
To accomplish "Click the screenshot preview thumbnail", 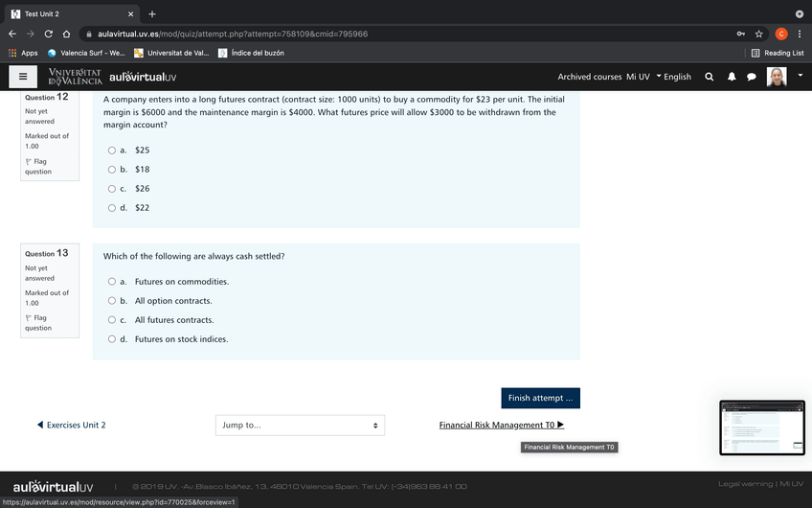I will (762, 427).
